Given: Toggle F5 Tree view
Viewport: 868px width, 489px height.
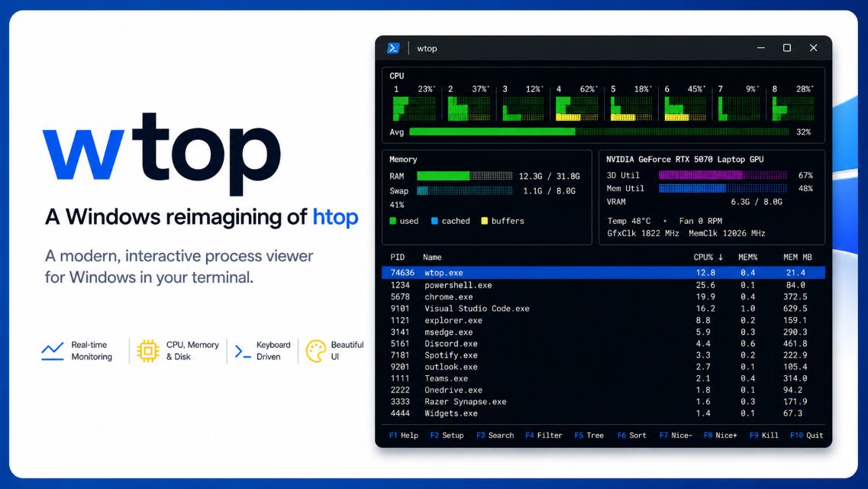Looking at the screenshot, I should pyautogui.click(x=589, y=436).
